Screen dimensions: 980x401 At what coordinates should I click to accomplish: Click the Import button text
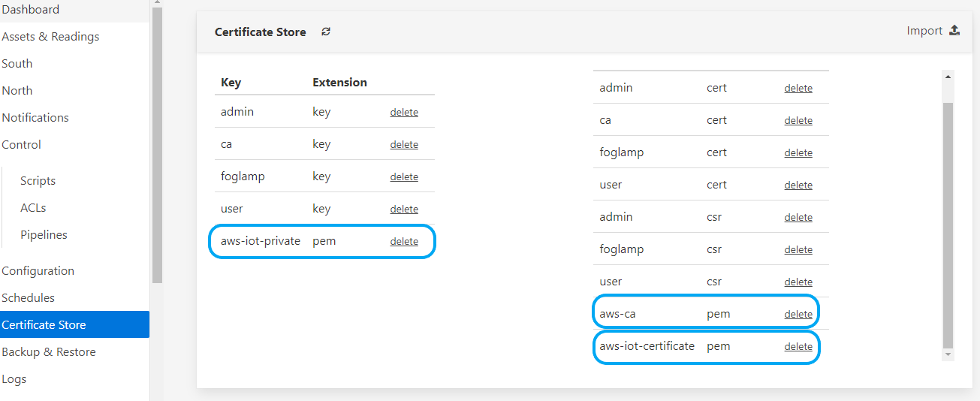point(924,31)
